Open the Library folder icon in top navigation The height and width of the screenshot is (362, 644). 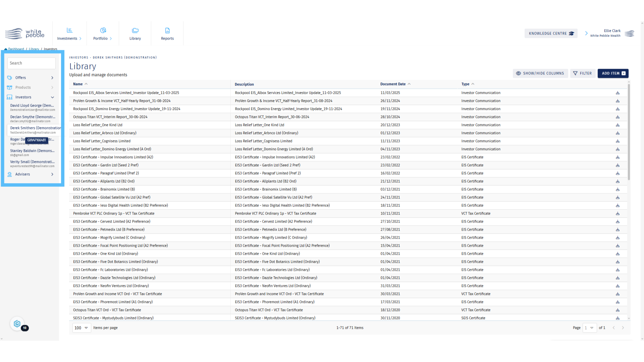[x=135, y=31]
